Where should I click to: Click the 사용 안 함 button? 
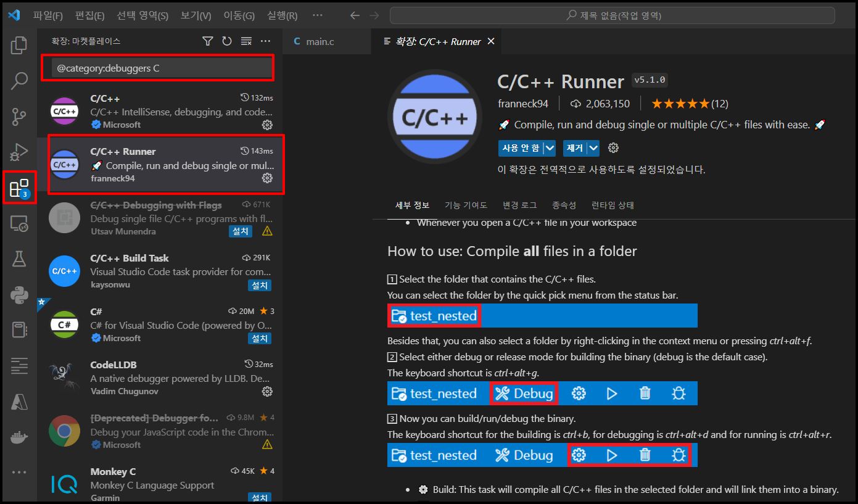click(521, 148)
